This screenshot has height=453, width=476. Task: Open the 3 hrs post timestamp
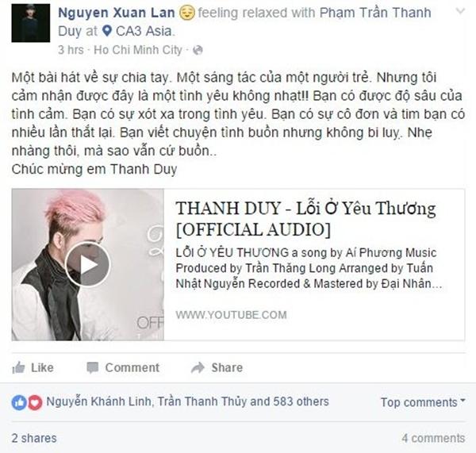71,50
